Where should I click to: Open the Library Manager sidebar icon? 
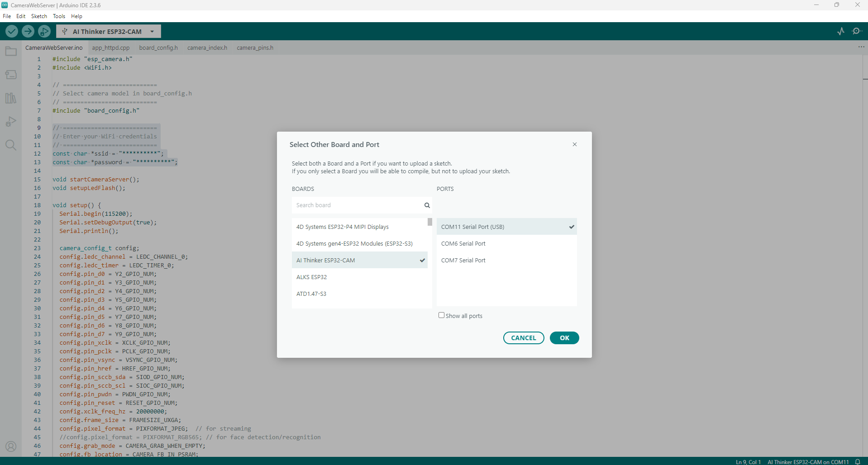click(11, 98)
